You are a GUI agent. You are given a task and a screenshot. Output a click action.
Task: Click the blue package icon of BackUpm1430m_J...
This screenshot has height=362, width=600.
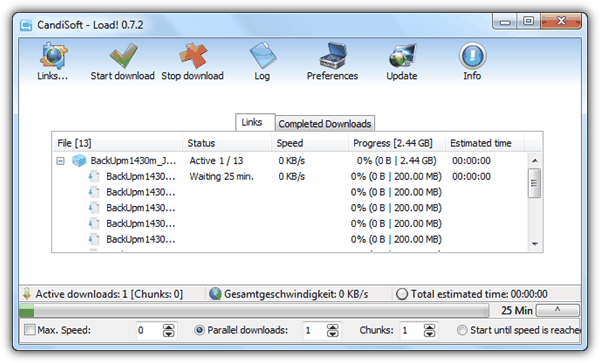pos(79,161)
